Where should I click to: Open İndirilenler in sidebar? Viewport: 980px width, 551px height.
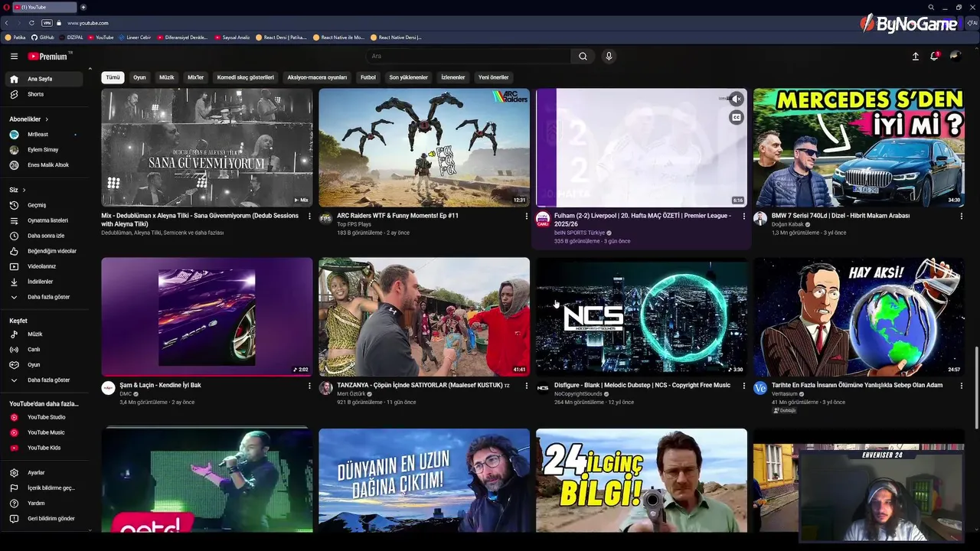pyautogui.click(x=44, y=282)
